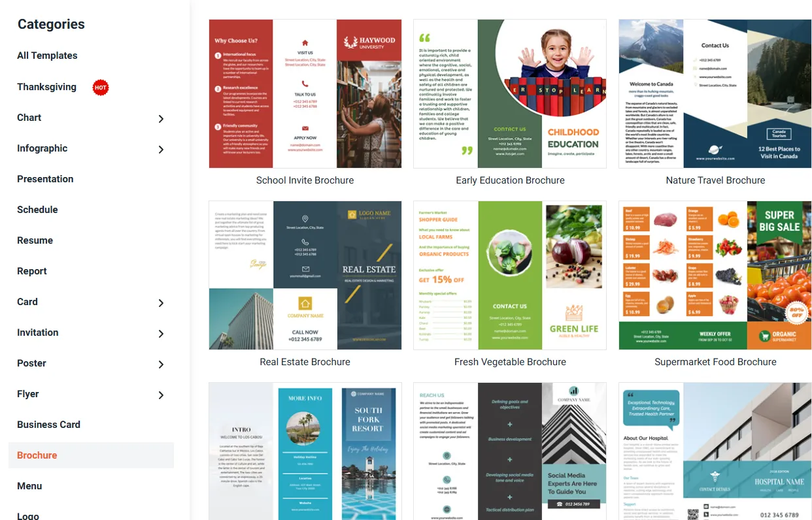Expand the Infographic submenu chevron
Image resolution: width=812 pixels, height=520 pixels.
tap(161, 150)
